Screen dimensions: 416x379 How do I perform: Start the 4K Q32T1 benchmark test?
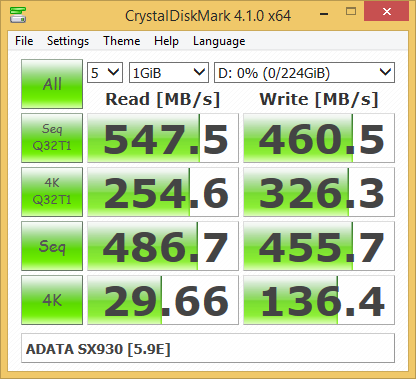coord(52,192)
